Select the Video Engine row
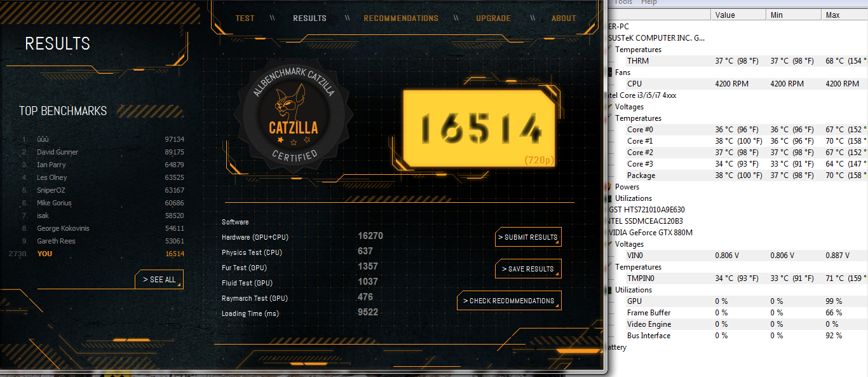This screenshot has width=868, height=377. pyautogui.click(x=738, y=324)
